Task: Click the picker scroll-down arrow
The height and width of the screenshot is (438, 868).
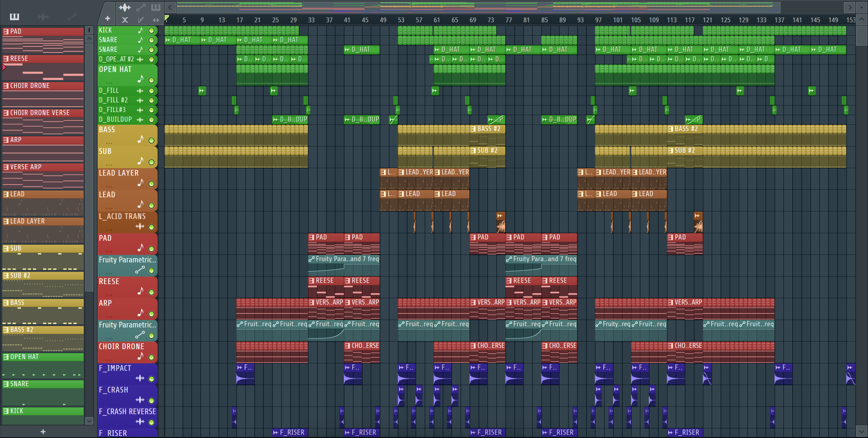Action: [89, 421]
